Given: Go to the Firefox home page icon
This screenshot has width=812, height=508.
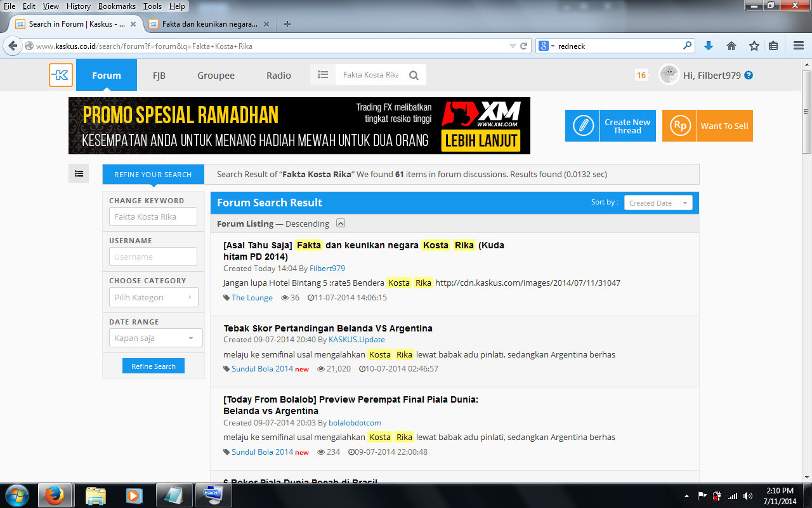Looking at the screenshot, I should click(x=731, y=46).
